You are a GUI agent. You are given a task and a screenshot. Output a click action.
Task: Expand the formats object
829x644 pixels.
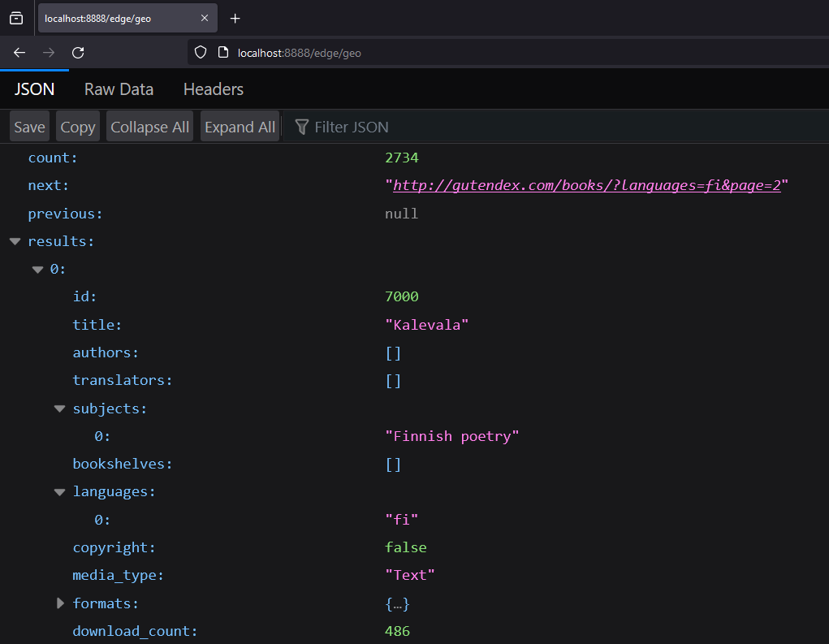coord(59,603)
